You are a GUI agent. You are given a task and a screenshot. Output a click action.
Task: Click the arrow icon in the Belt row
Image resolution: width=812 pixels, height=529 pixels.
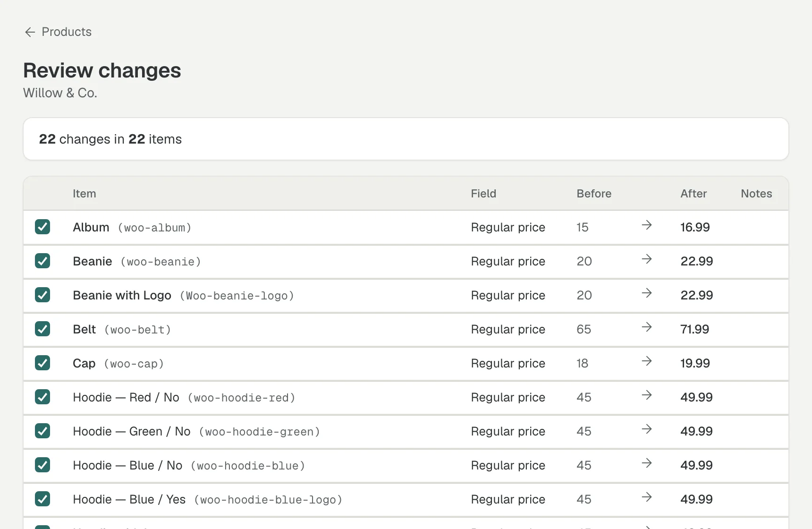click(x=647, y=327)
